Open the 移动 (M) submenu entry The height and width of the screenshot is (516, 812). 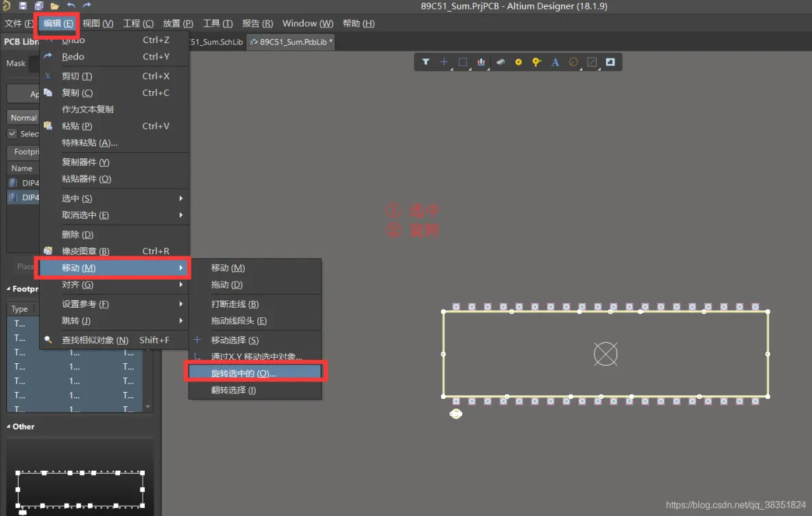pyautogui.click(x=114, y=268)
